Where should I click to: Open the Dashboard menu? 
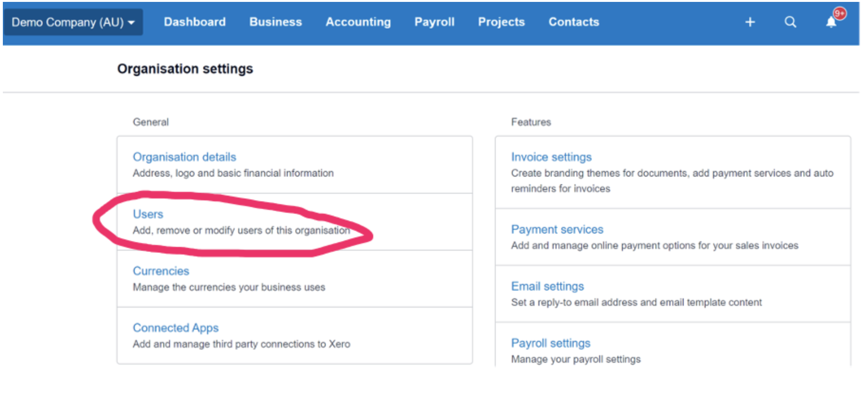195,22
